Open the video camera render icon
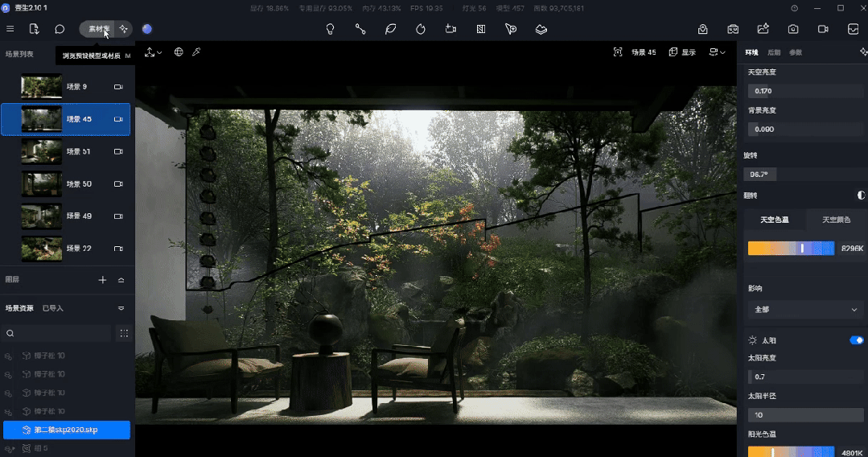This screenshot has width=868, height=457. pyautogui.click(x=823, y=29)
